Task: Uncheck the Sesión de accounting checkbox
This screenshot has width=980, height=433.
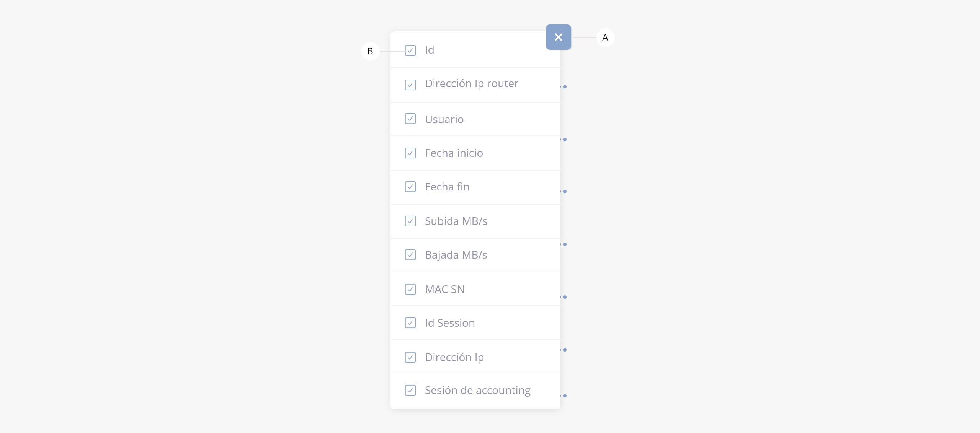Action: pyautogui.click(x=410, y=390)
